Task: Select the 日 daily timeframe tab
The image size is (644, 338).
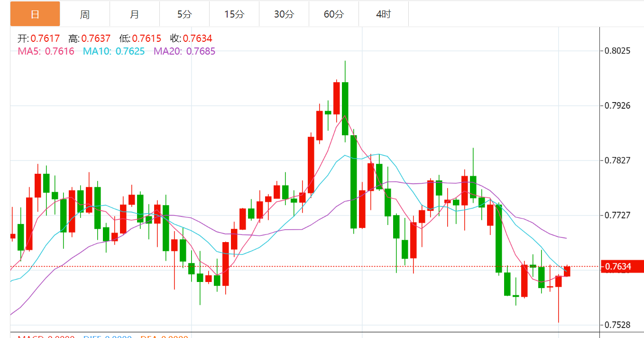Action: tap(35, 14)
